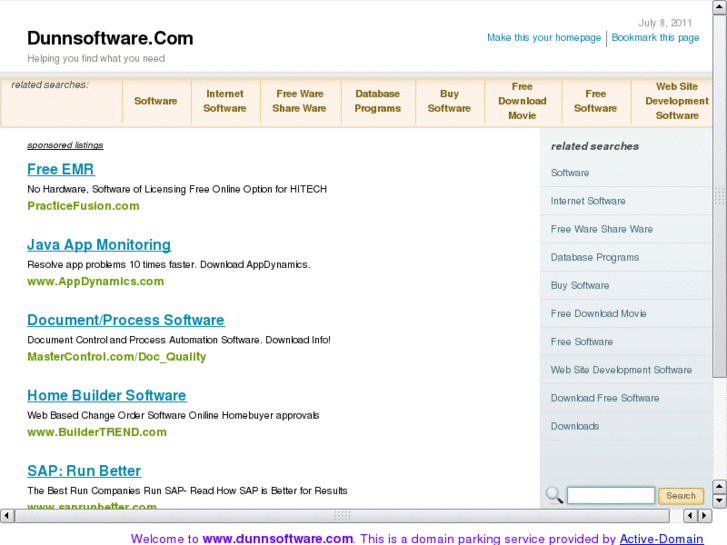Image resolution: width=727 pixels, height=545 pixels.
Task: Click Web Site Development Software sidebar link
Action: click(x=621, y=370)
